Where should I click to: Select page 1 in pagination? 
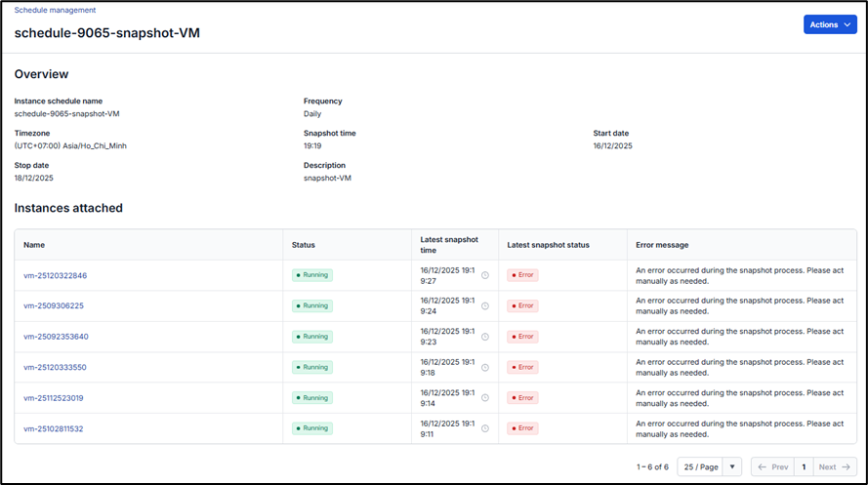(803, 466)
